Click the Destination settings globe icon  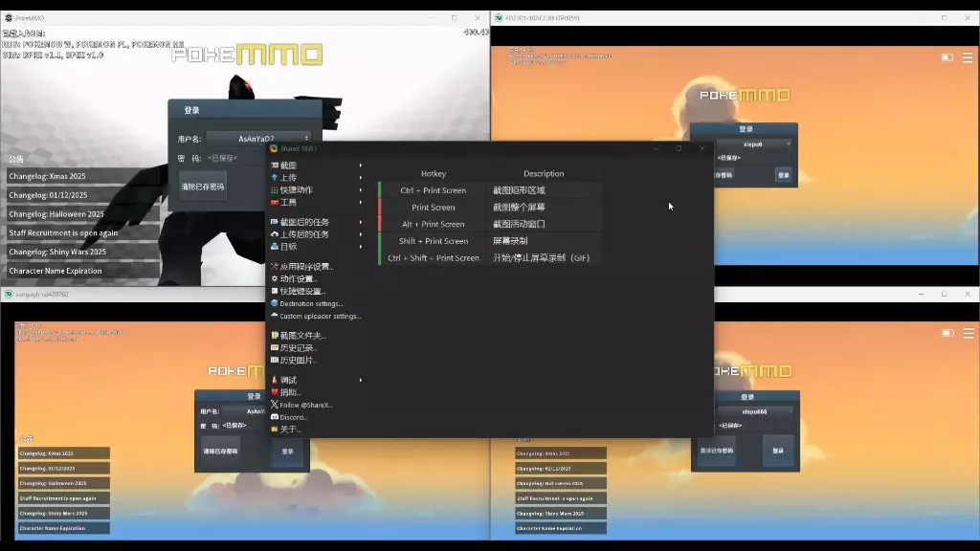(x=275, y=303)
